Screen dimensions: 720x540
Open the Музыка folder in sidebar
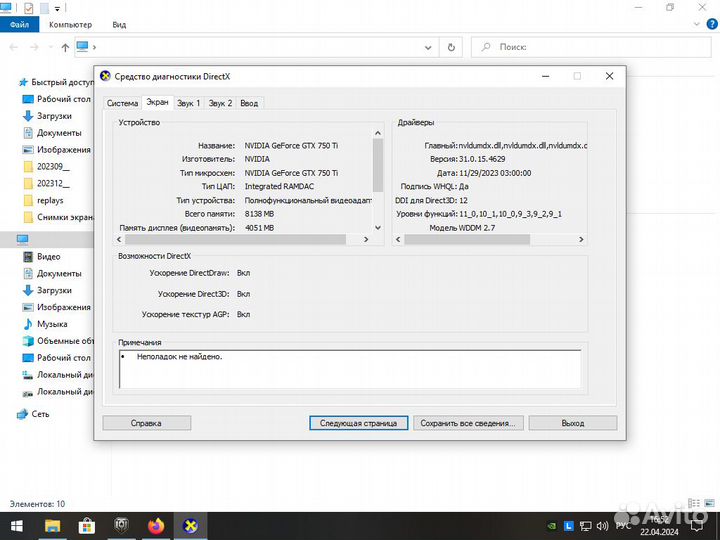(51, 324)
